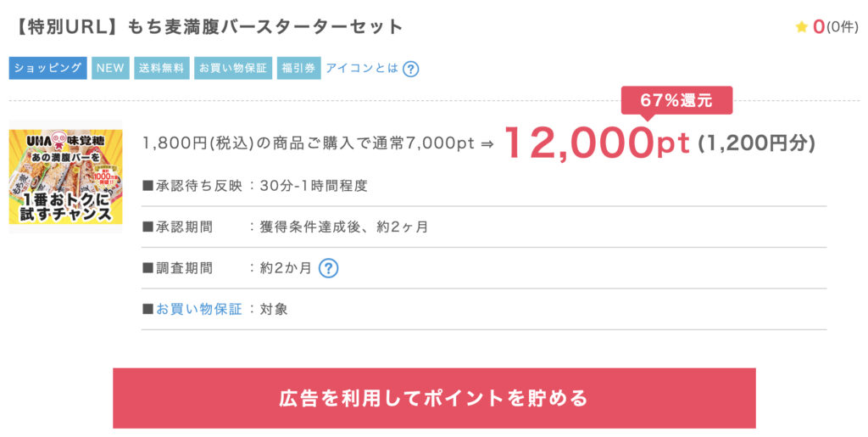Follow the blue お買い物保証 link in details
The image size is (868, 437).
(198, 309)
